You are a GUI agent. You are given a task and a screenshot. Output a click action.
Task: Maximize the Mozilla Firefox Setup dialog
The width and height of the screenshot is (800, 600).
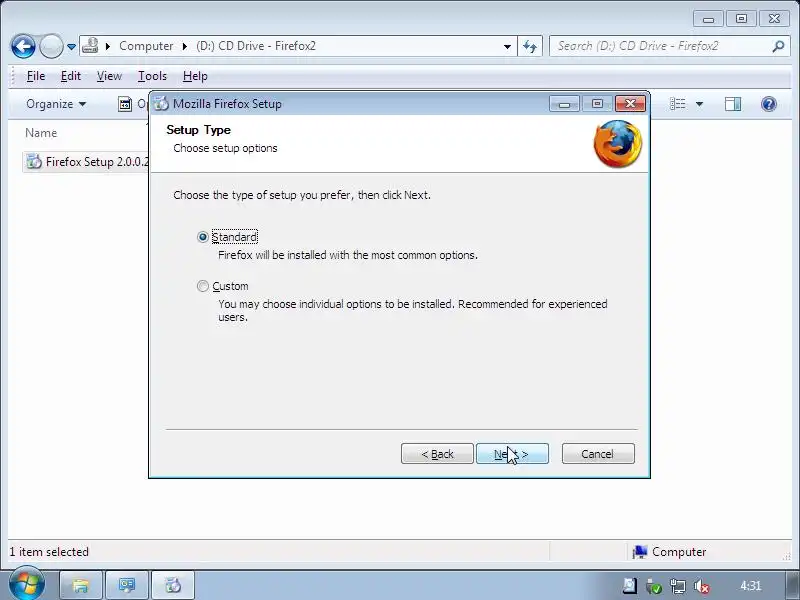coord(597,104)
